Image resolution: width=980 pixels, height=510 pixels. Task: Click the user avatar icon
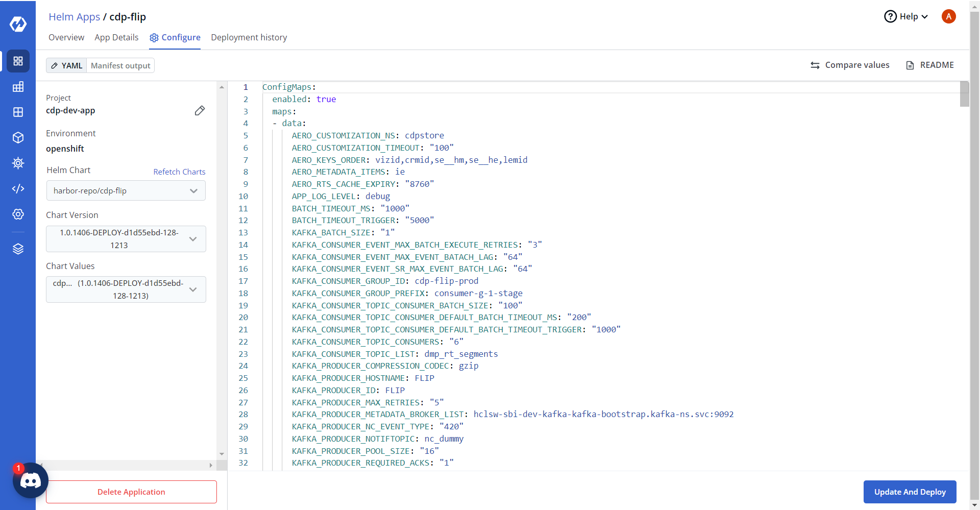click(x=948, y=16)
